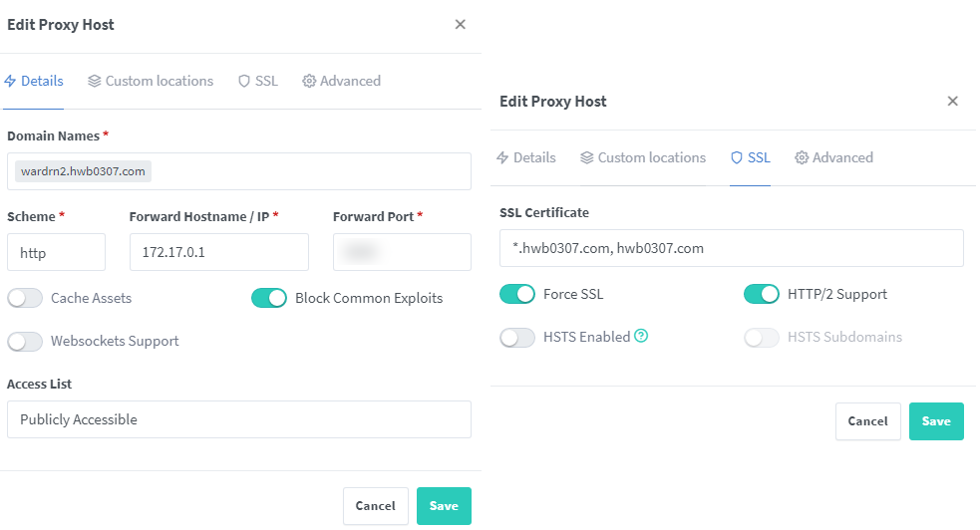Toggle HTTP/2 Support off
This screenshot has width=980, height=530.
(762, 294)
